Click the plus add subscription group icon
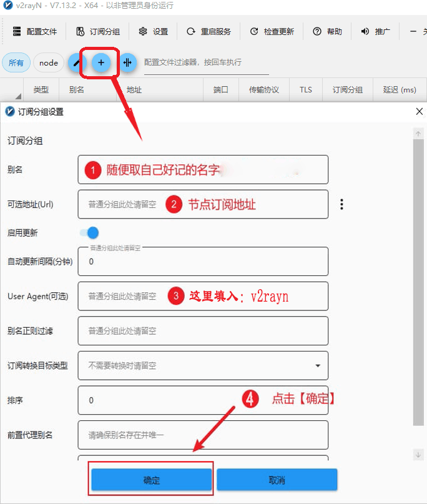The width and height of the screenshot is (427, 504). pyautogui.click(x=101, y=62)
